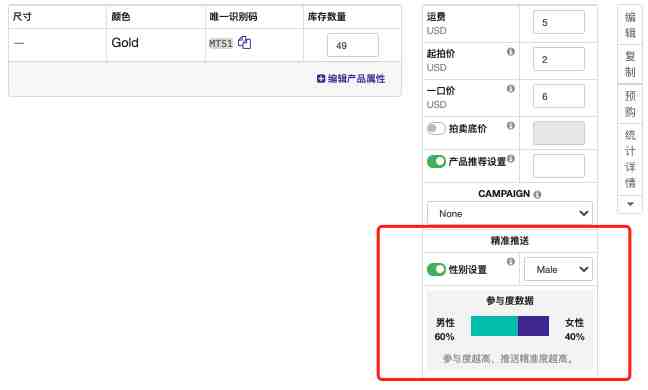This screenshot has width=648, height=390.
Task: Click the 产品推荐设置 input field
Action: [559, 166]
